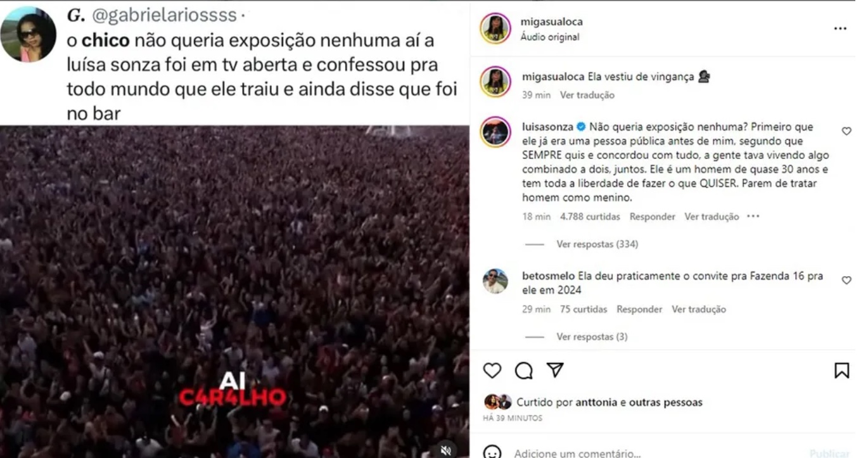Open betosmelo's profile picture
868x458 pixels.
coord(495,281)
